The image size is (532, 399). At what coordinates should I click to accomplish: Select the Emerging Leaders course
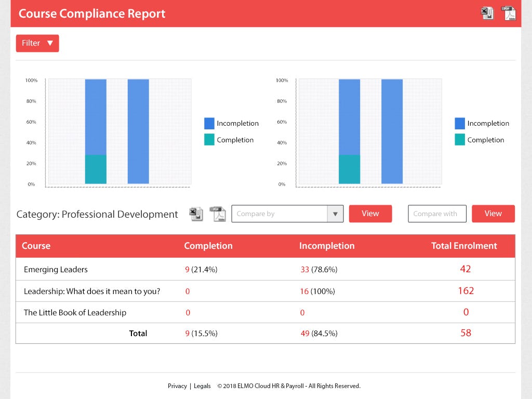tap(56, 270)
